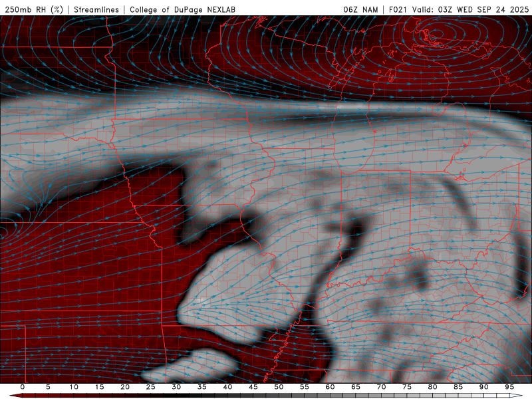Click the colorbar label "40"
Viewport: 532px width, 399px height.
click(227, 387)
